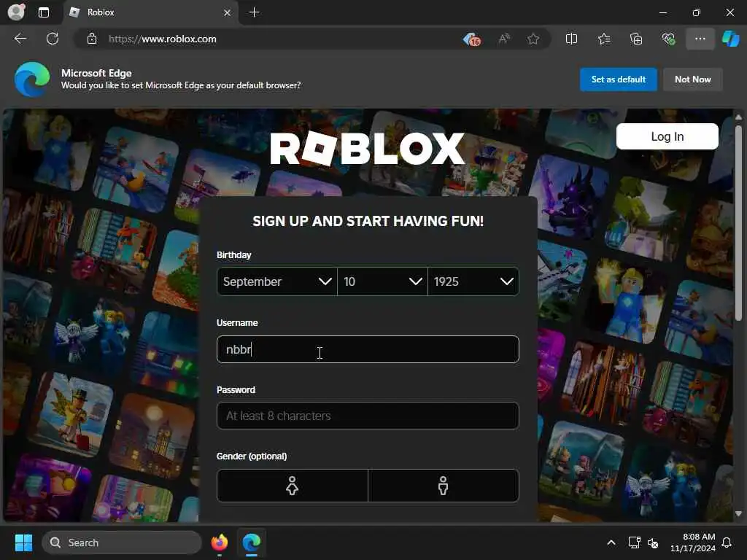747x560 pixels.
Task: Open Copilot sidebar icon
Action: [x=731, y=39]
